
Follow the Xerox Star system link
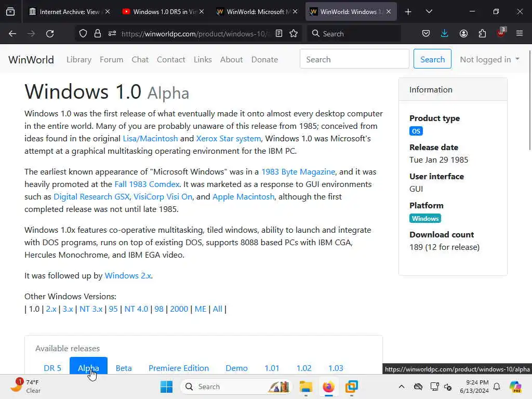[229, 138]
